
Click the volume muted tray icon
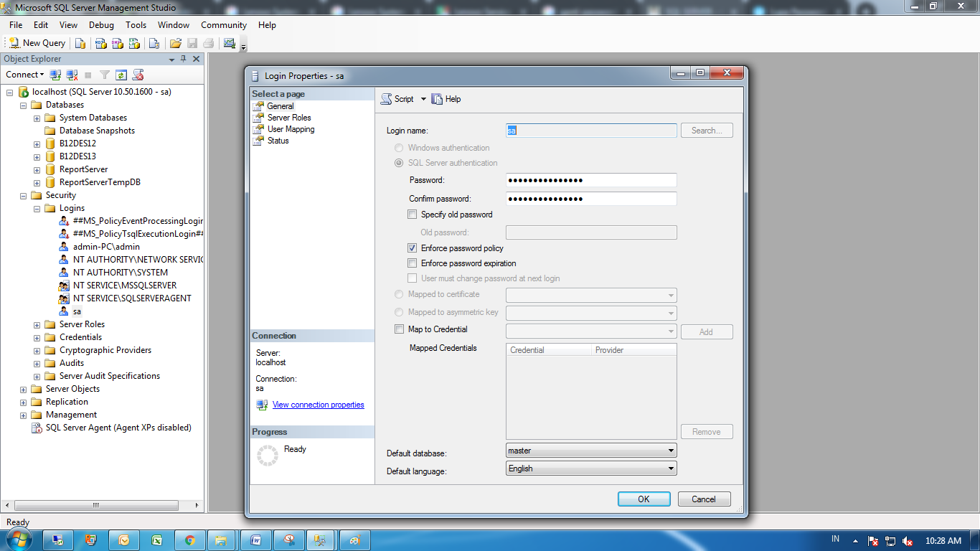(908, 541)
